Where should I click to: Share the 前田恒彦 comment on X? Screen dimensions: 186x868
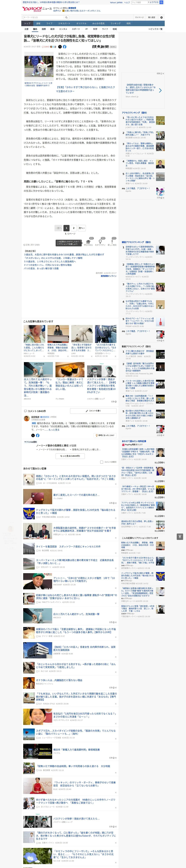click(x=33, y=435)
